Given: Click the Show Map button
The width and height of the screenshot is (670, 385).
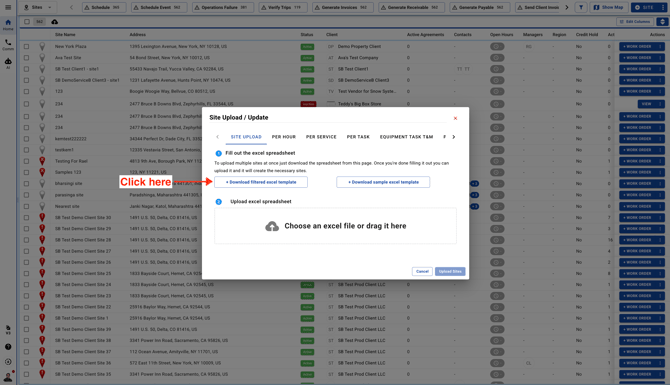Looking at the screenshot, I should 608,7.
